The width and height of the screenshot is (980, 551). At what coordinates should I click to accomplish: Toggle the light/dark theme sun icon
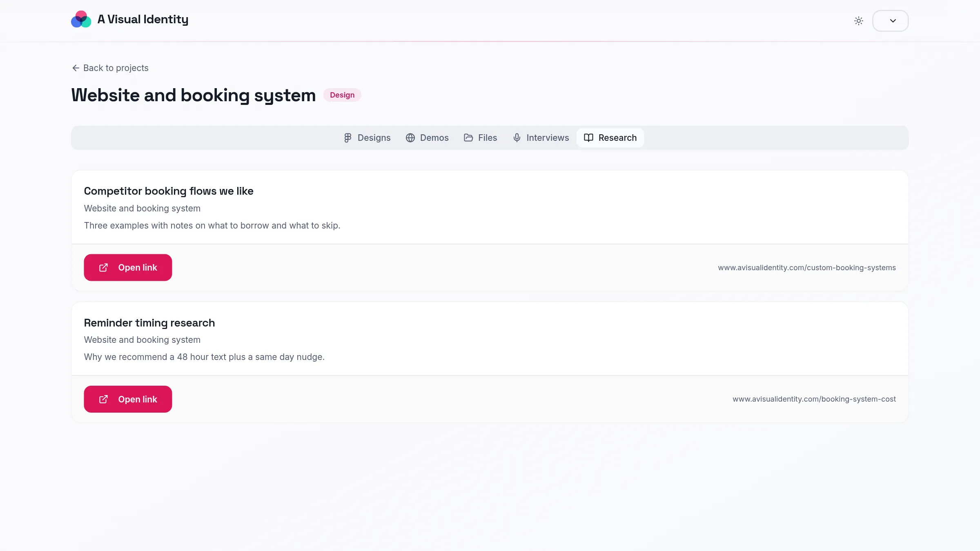(x=859, y=21)
